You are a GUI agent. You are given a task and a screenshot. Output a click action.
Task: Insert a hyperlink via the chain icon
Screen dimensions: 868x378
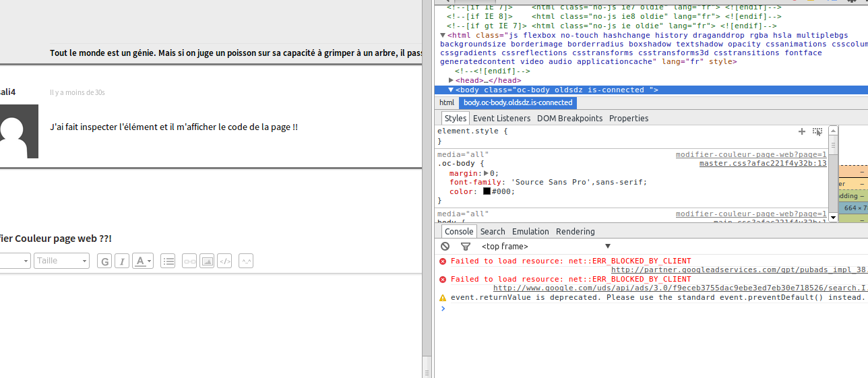[189, 261]
